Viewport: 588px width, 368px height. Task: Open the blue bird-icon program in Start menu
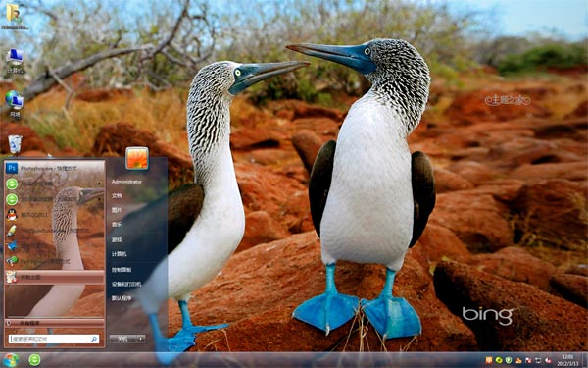[55, 246]
